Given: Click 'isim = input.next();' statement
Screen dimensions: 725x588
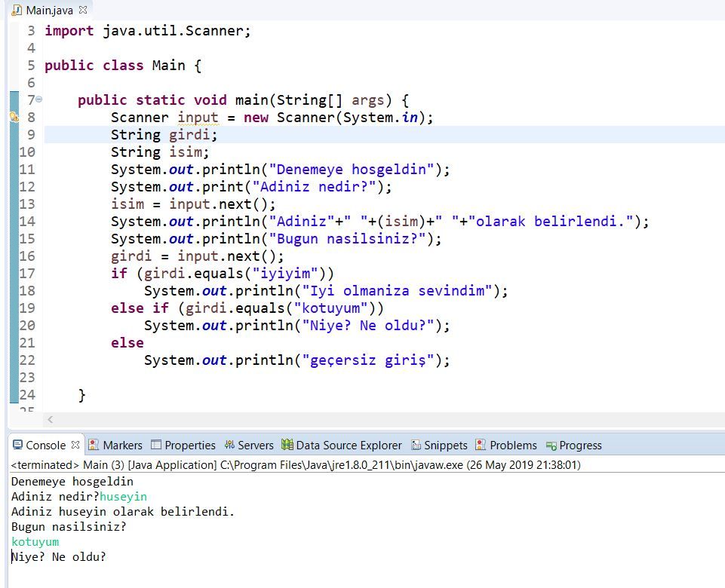Looking at the screenshot, I should [x=193, y=204].
